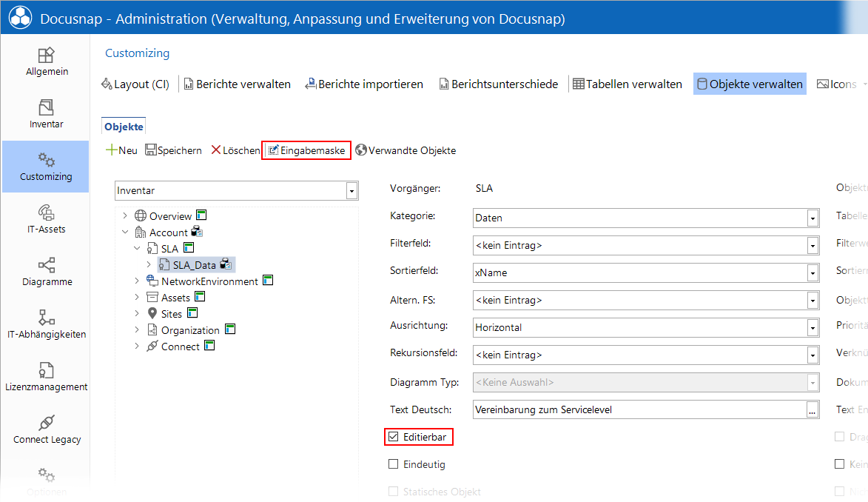Select the Customizing sidebar section
The width and height of the screenshot is (868, 502).
46,167
